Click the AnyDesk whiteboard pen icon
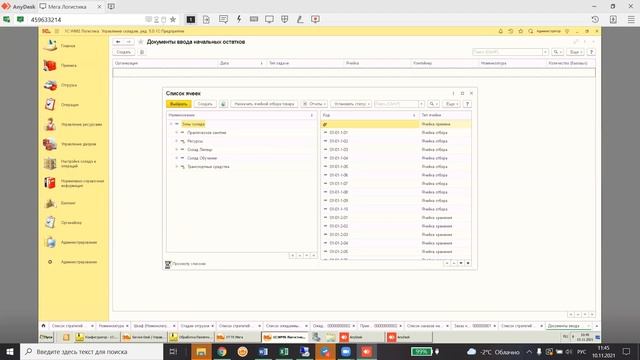This screenshot has height=360, width=640. tap(300, 19)
